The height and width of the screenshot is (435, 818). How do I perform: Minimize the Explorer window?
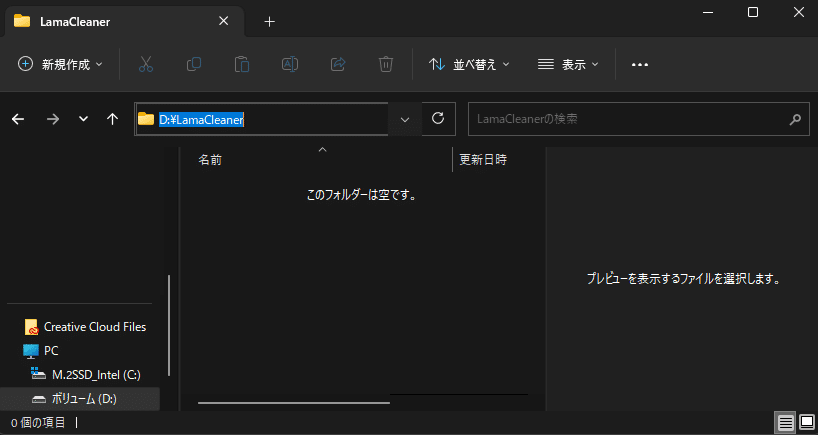point(707,12)
